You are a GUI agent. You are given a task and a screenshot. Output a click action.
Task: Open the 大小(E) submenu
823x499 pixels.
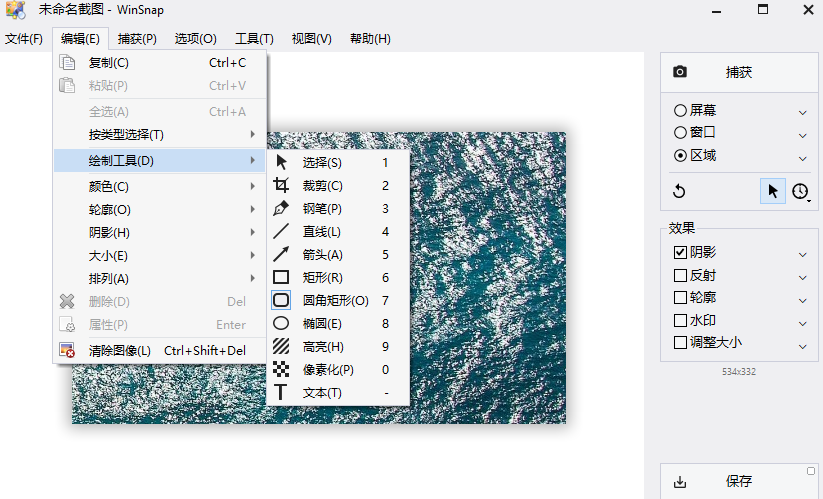(160, 256)
